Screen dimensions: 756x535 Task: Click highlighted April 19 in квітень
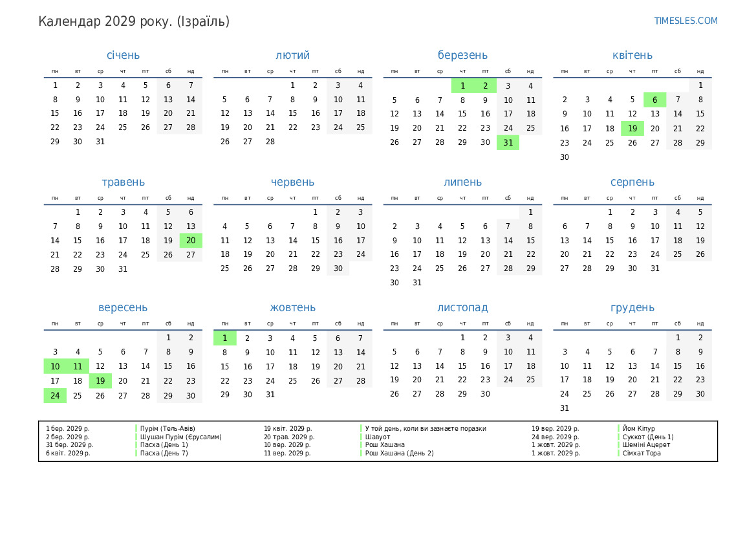pyautogui.click(x=632, y=128)
